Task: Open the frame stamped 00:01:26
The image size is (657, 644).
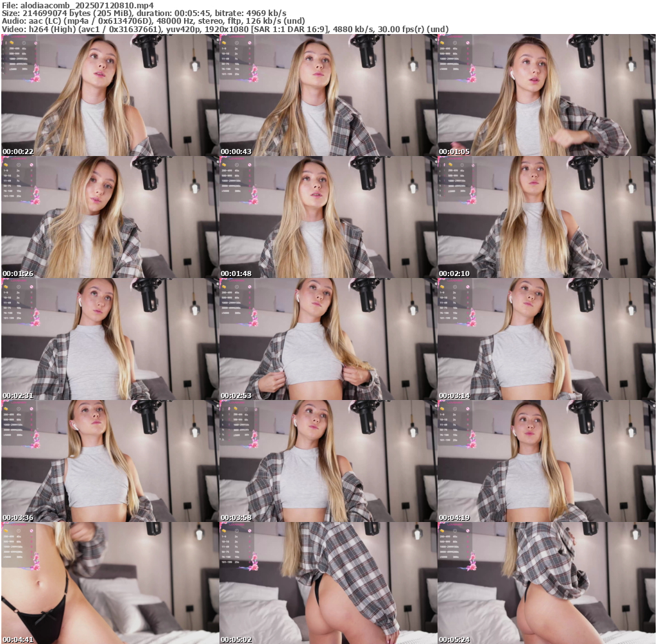Action: pos(110,217)
